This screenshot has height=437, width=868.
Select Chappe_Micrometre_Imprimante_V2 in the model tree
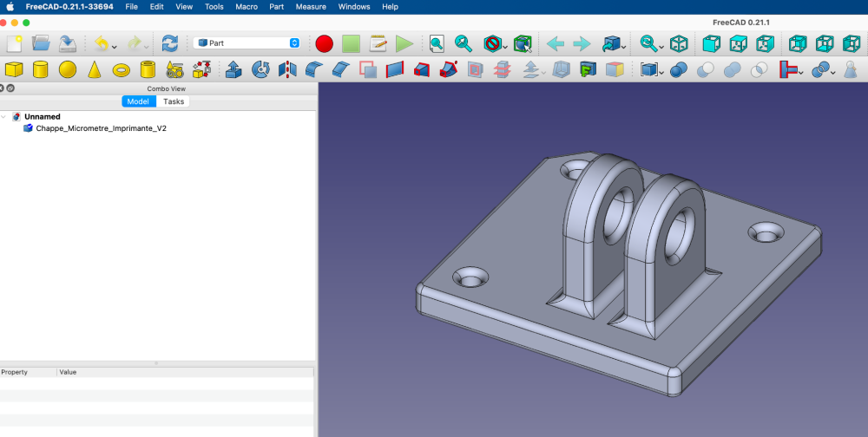pos(101,127)
